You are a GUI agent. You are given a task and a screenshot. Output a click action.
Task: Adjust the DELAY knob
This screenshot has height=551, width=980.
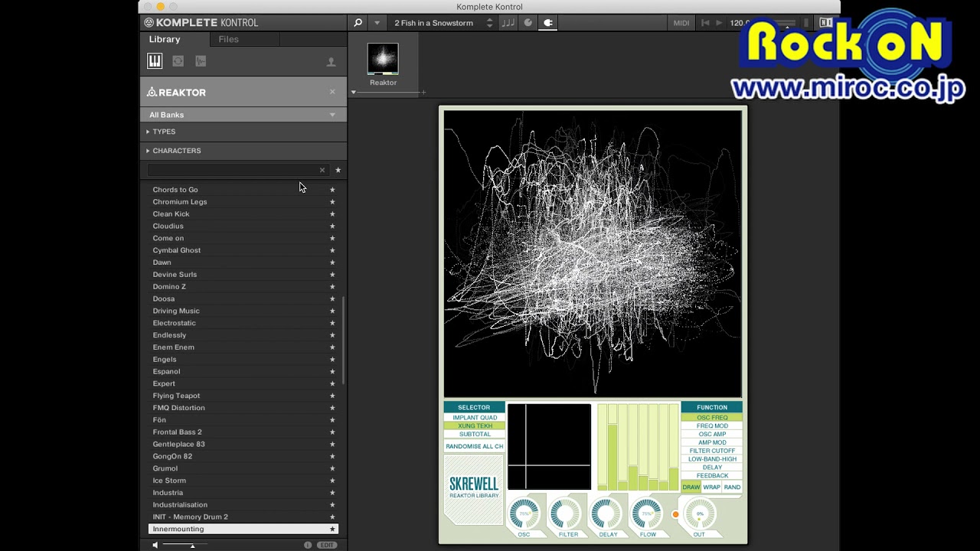606,514
